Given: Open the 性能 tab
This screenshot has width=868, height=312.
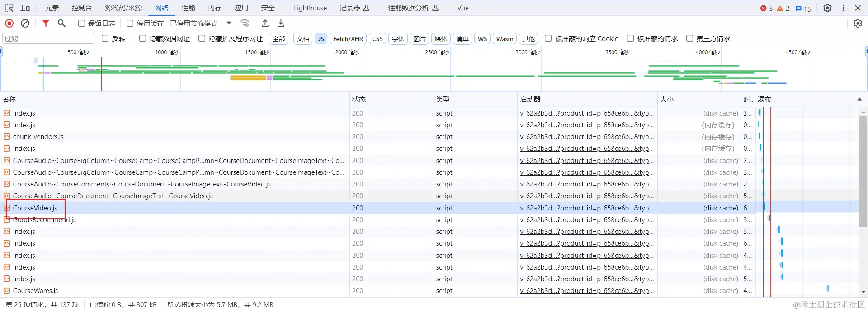Looking at the screenshot, I should click(189, 8).
